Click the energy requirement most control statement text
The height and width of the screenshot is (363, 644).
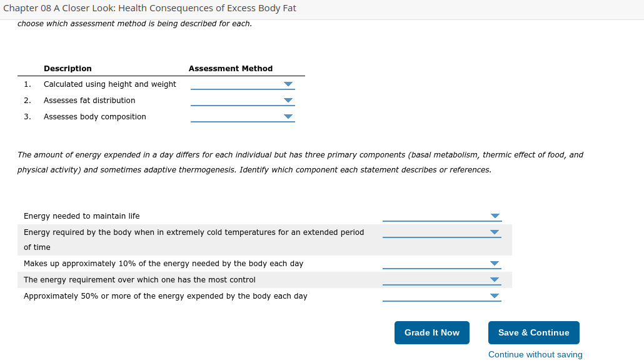tap(139, 280)
